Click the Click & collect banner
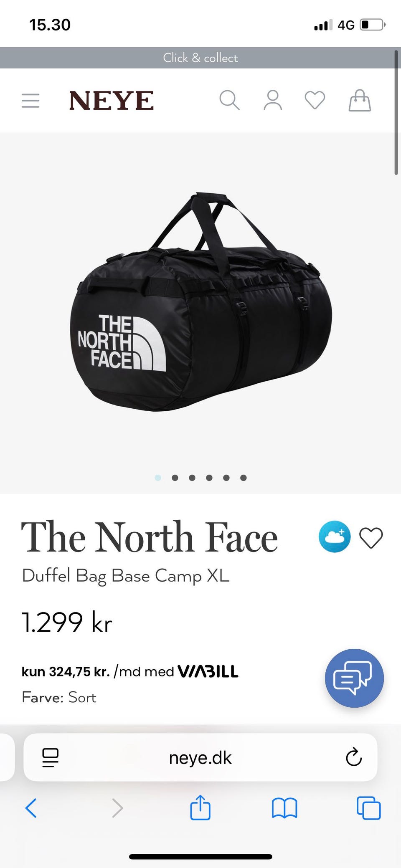Viewport: 401px width, 868px height. 200,58
